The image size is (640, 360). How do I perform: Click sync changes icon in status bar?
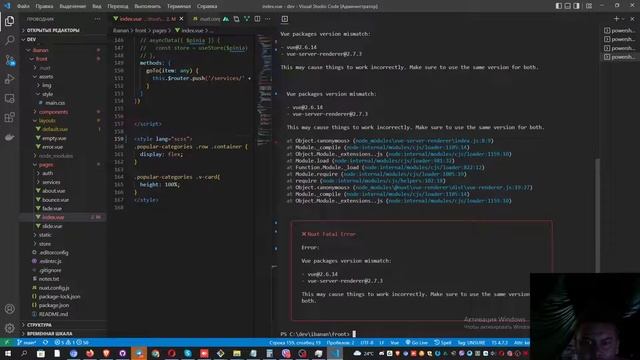click(x=45, y=342)
